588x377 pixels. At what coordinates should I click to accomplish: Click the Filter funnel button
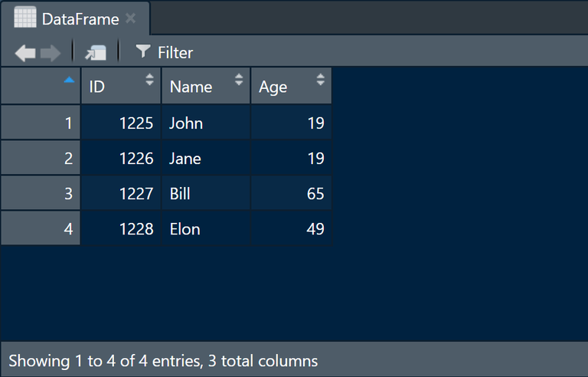coord(165,53)
